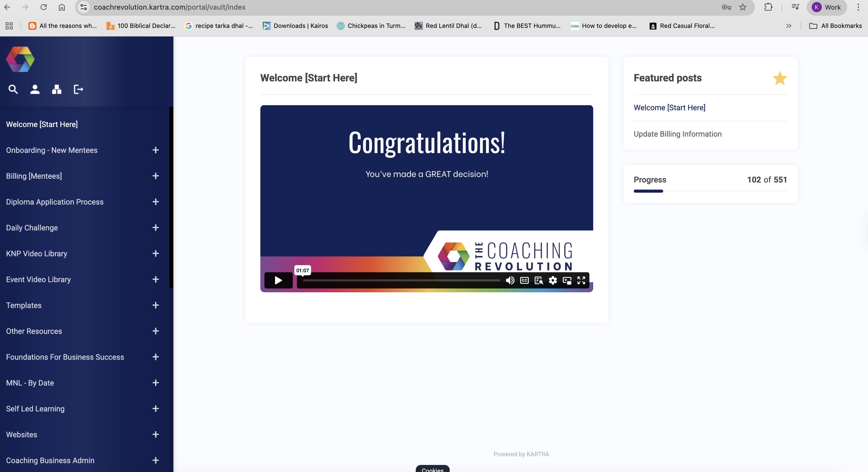Expand the Templates section plus icon

pos(155,305)
